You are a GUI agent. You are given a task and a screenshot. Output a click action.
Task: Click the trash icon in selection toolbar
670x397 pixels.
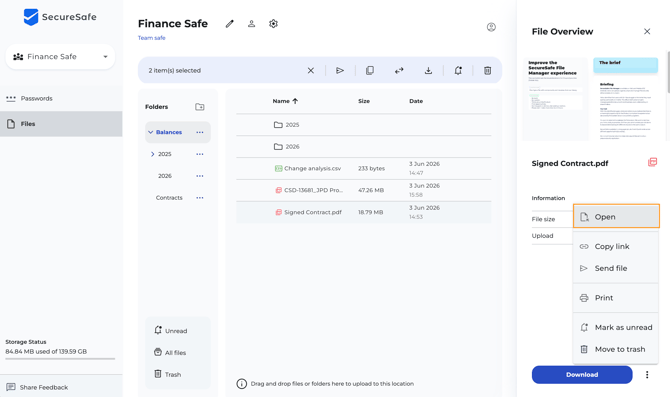[487, 71]
